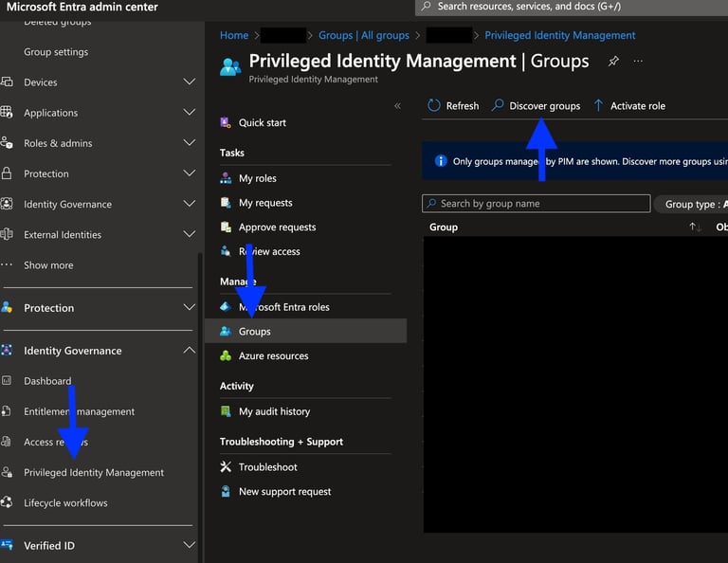728x563 pixels.
Task: Click Discover groups text button
Action: click(545, 106)
